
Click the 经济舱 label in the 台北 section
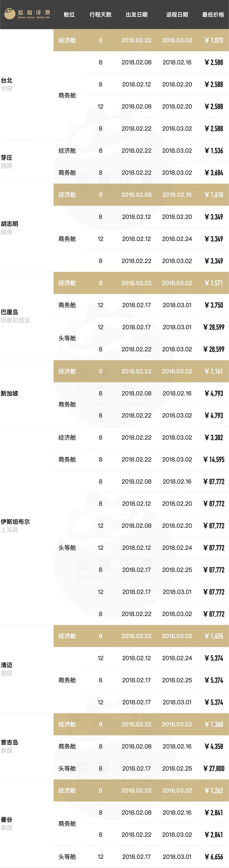[x=67, y=40]
